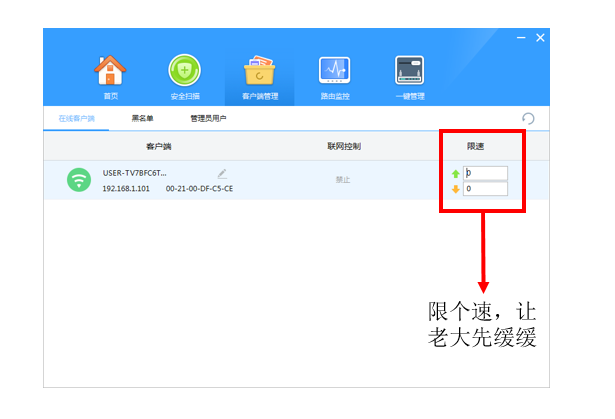The width and height of the screenshot is (615, 419).
Task: Minimize the router manager window
Action: point(521,37)
